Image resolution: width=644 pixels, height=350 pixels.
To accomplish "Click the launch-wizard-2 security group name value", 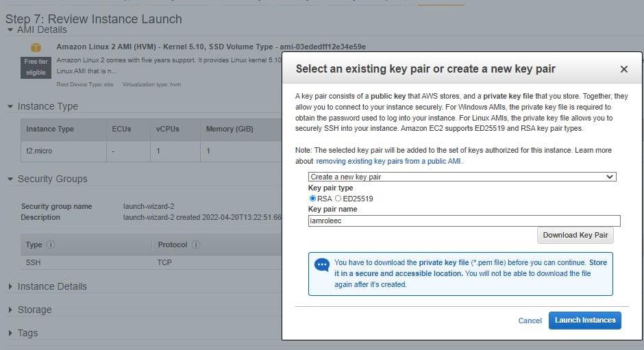I will pyautogui.click(x=149, y=206).
